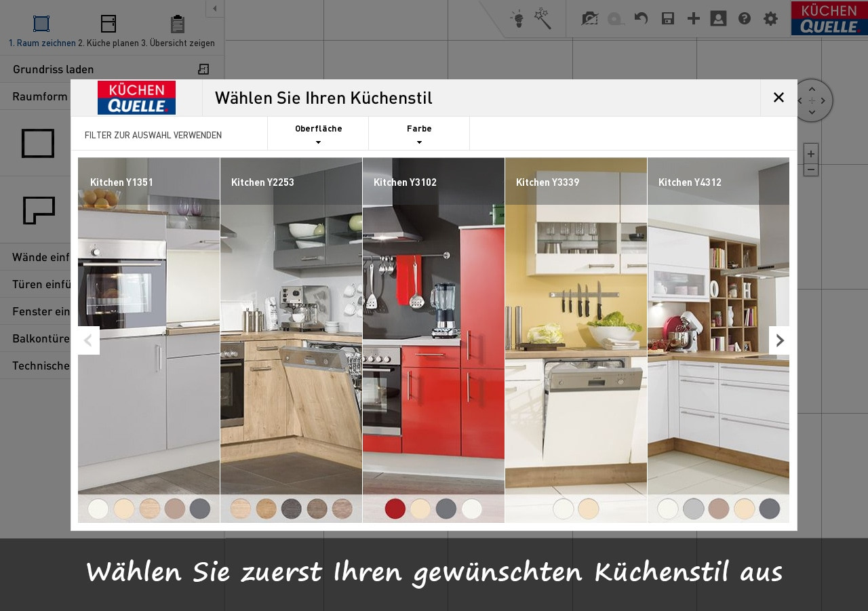Click the light bulb lighting icon
The height and width of the screenshot is (611, 868).
[x=517, y=19]
